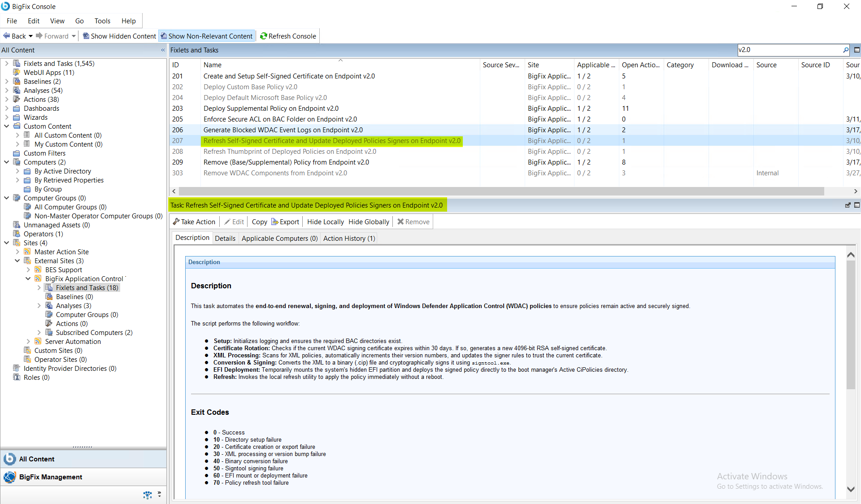Collapse External Sites in the sidebar
This screenshot has height=504, width=861.
(x=17, y=261)
